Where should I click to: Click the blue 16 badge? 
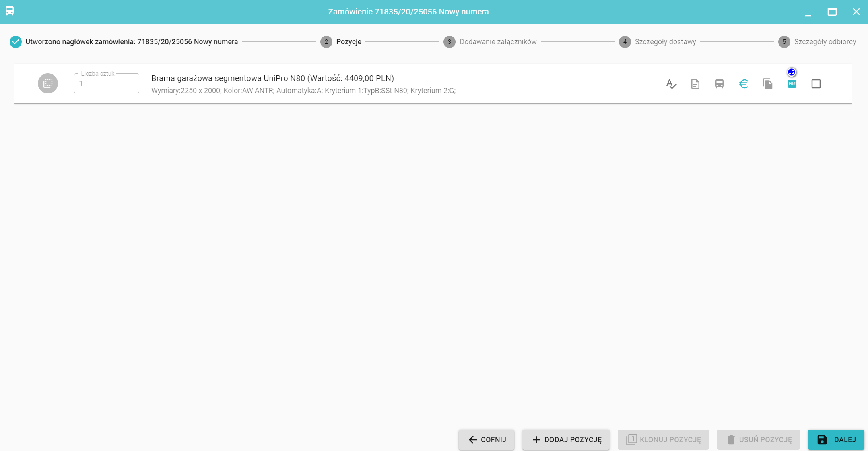click(x=792, y=72)
